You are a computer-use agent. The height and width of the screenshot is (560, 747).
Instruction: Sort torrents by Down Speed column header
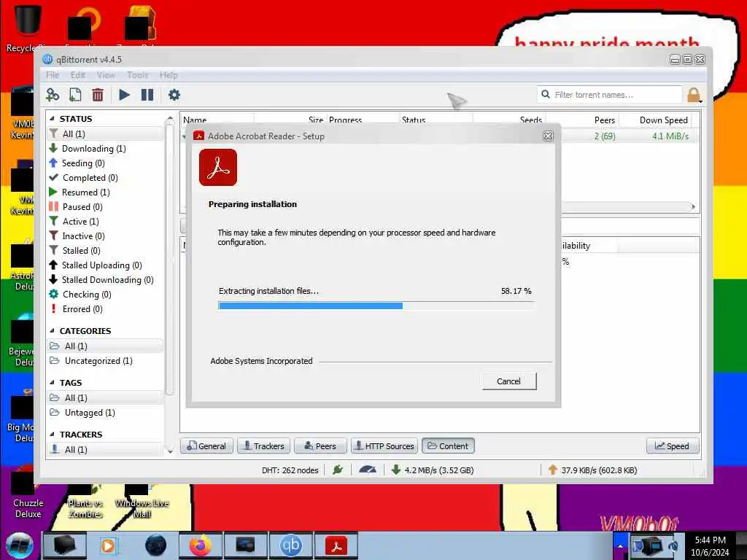657,120
